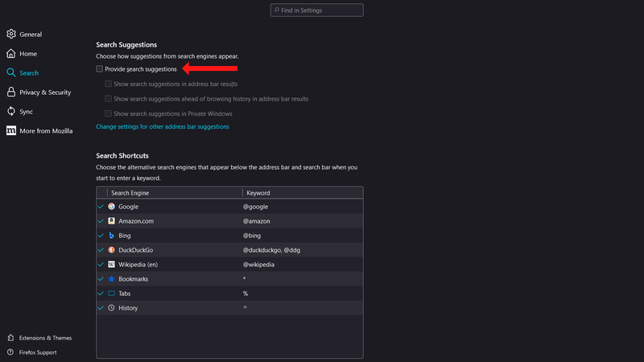
Task: Enable the Provide search suggestions checkbox
Action: 100,69
